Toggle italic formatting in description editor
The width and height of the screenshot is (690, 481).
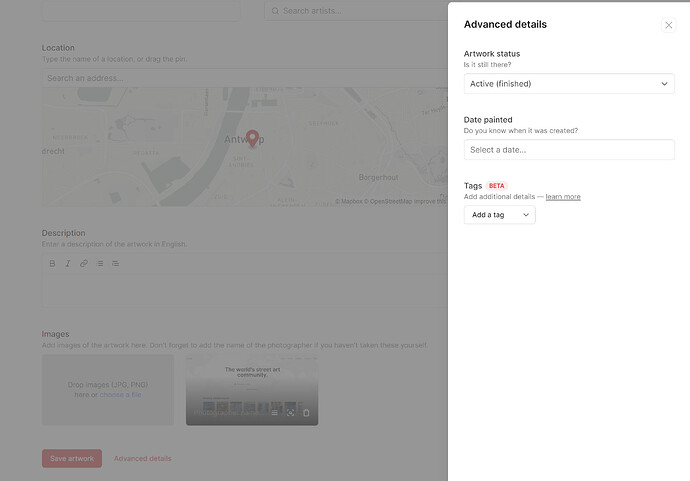pyautogui.click(x=68, y=263)
